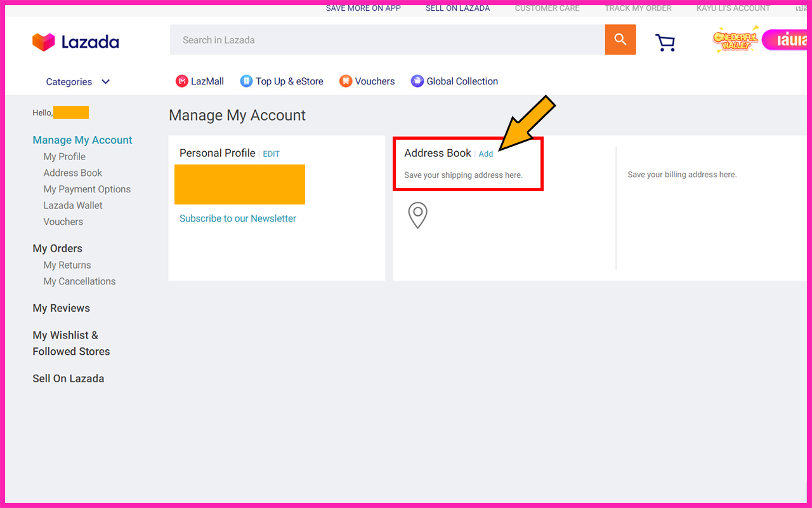812x508 pixels.
Task: Click Add next to Address Book
Action: [486, 154]
